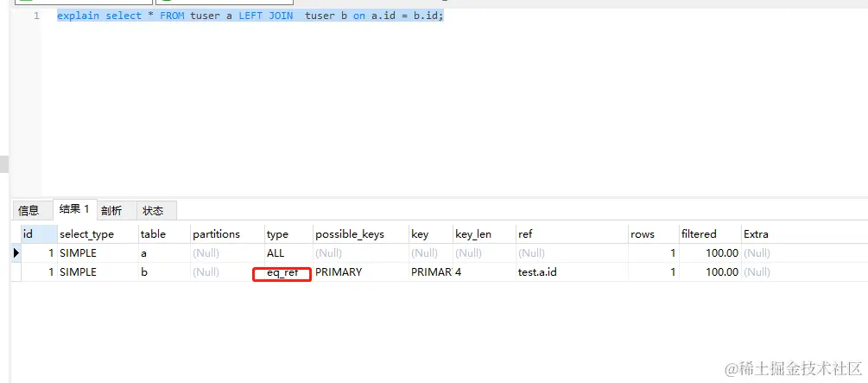Click table cell with value a
This screenshot has width=868, height=383.
164,253
